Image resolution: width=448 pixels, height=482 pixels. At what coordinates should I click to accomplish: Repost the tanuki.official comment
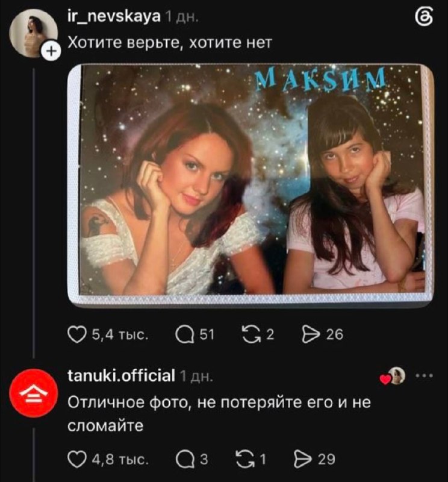(x=244, y=459)
